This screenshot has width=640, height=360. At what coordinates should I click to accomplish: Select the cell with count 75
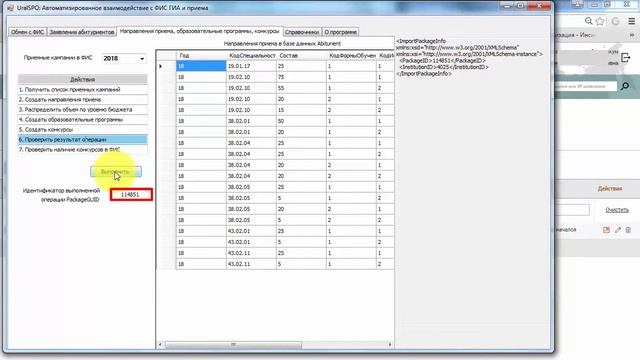(301, 77)
